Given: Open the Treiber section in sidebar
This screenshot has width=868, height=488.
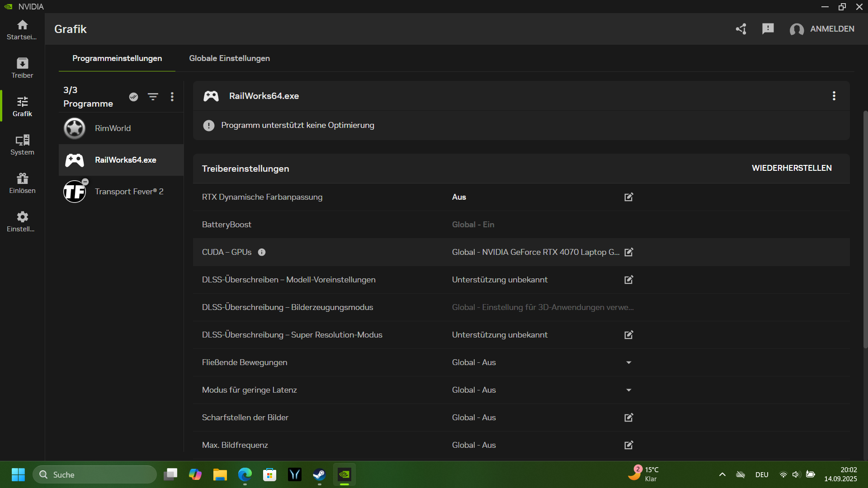Looking at the screenshot, I should pos(22,68).
